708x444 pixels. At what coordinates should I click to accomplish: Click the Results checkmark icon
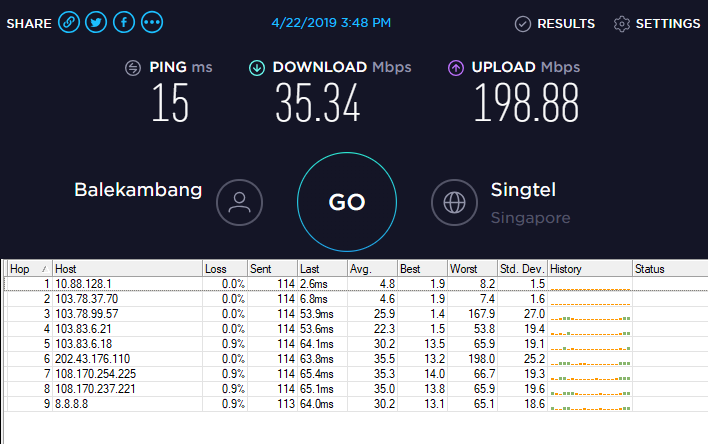pos(522,23)
